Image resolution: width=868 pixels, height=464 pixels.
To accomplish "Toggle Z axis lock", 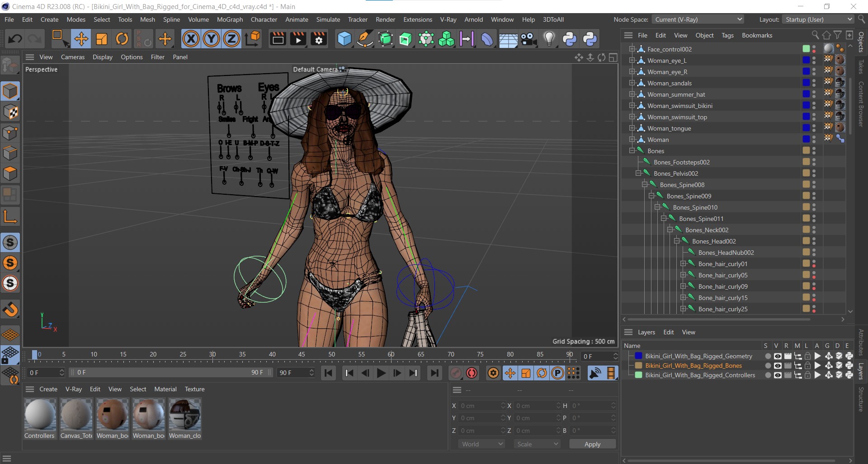I will pos(231,39).
